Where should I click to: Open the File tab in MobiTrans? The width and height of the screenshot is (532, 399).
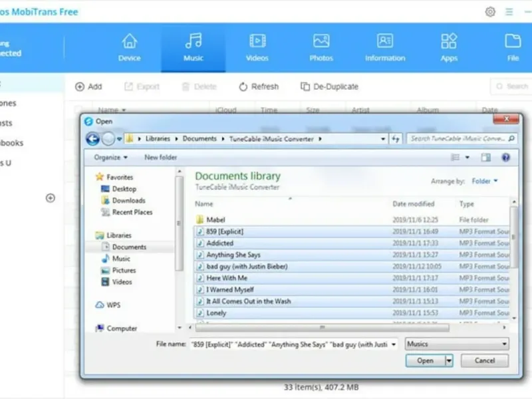(513, 47)
